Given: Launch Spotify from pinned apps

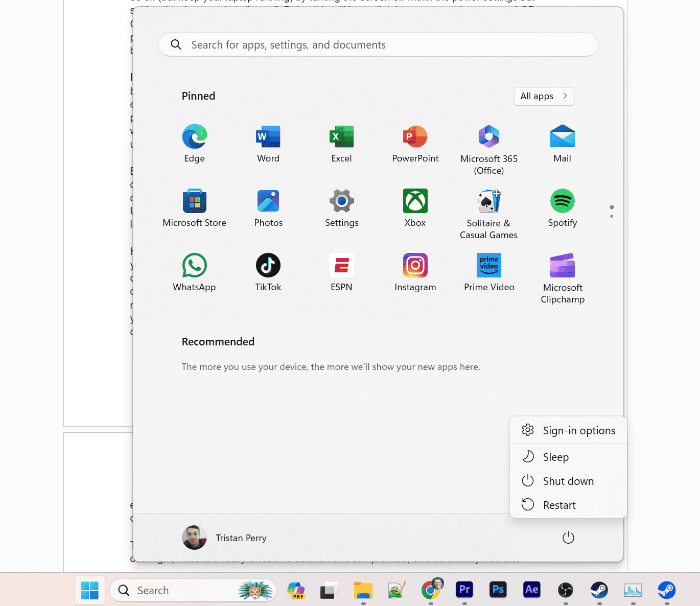Looking at the screenshot, I should point(563,208).
